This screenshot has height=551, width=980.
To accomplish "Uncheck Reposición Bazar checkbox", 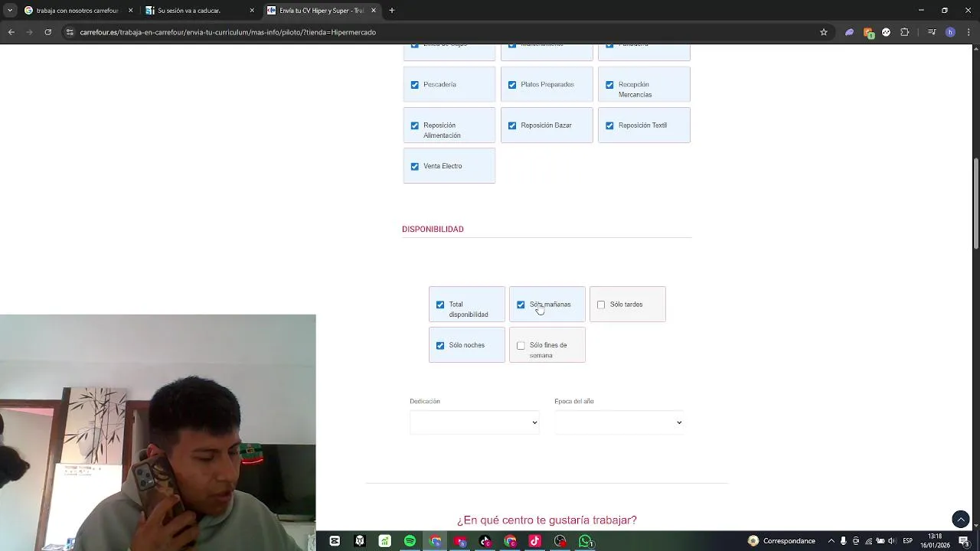I will [512, 126].
